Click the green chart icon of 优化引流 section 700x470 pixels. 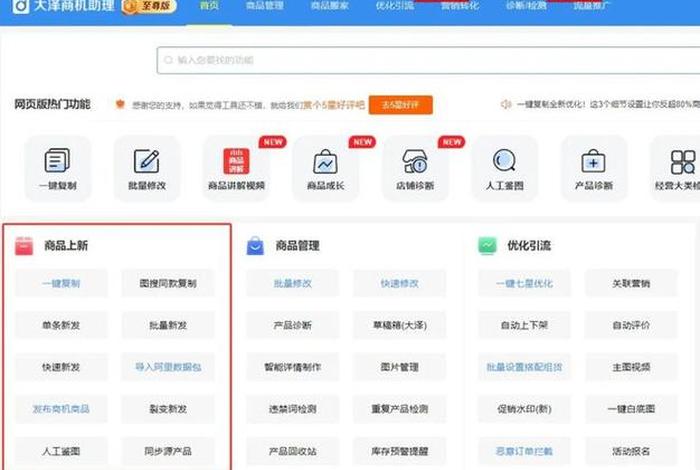[487, 245]
